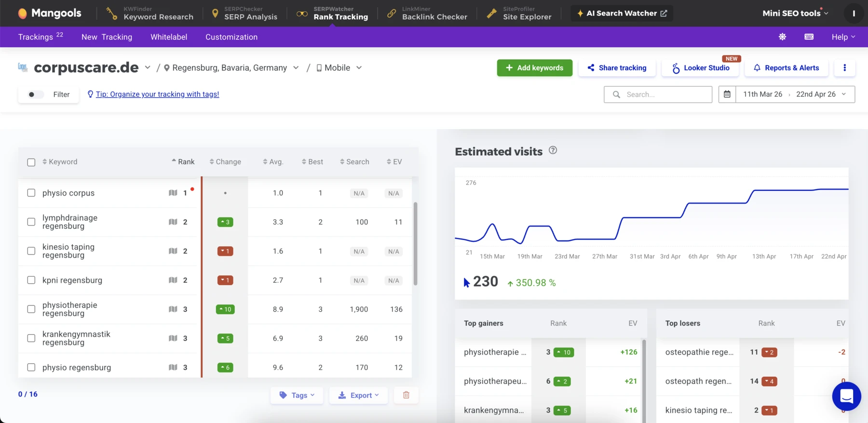Viewport: 868px width, 423px height.
Task: Open the tags organizing tip link
Action: coord(157,94)
